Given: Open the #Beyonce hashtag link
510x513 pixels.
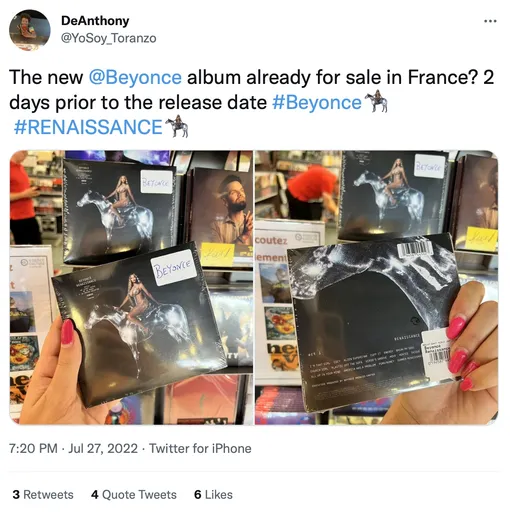Looking at the screenshot, I should (317, 102).
